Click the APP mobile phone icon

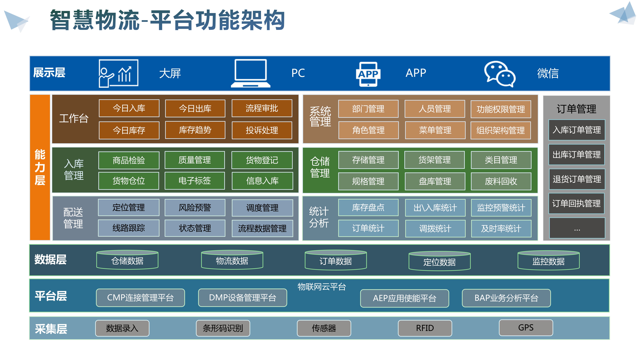tap(368, 74)
